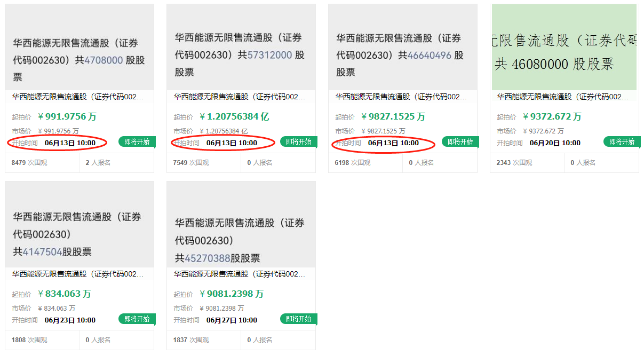Open title link of the 834.063万 listing
This screenshot has width=644, height=355.
click(x=78, y=274)
